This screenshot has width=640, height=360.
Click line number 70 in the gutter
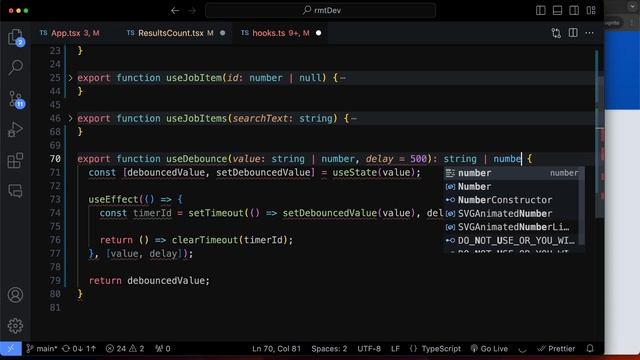click(x=55, y=159)
